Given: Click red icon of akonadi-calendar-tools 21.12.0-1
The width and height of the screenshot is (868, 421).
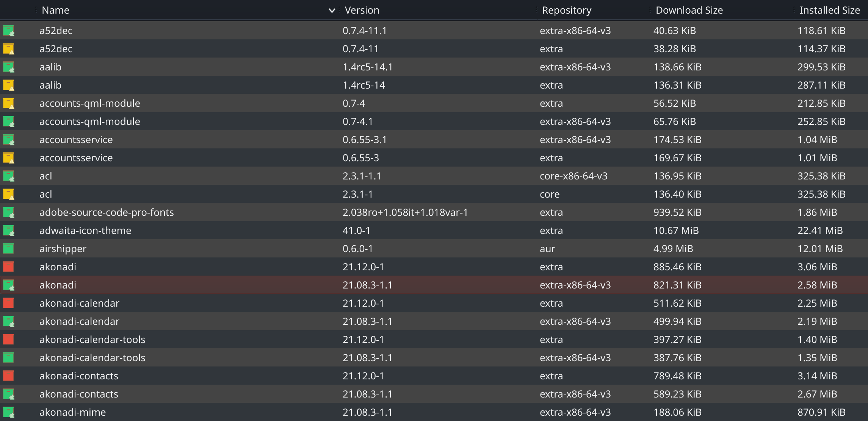Looking at the screenshot, I should pyautogui.click(x=8, y=340).
